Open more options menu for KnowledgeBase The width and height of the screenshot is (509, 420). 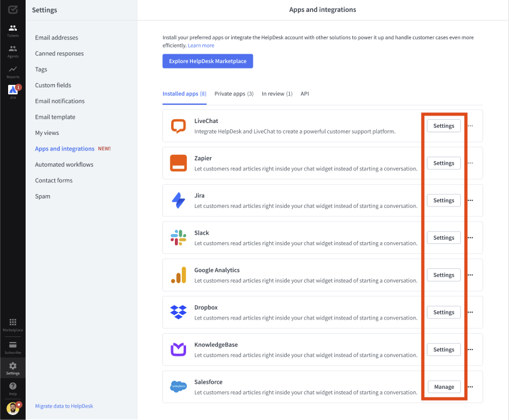[x=470, y=349]
